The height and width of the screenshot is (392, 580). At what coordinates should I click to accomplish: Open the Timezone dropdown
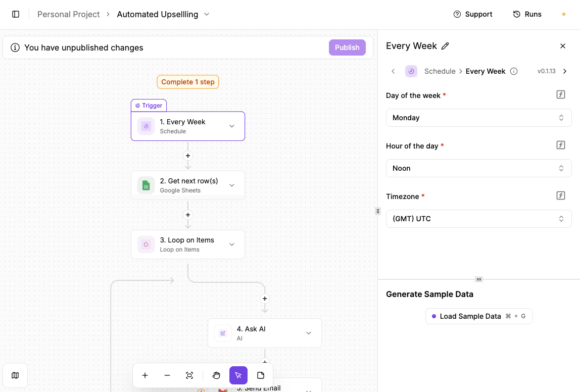pos(478,218)
